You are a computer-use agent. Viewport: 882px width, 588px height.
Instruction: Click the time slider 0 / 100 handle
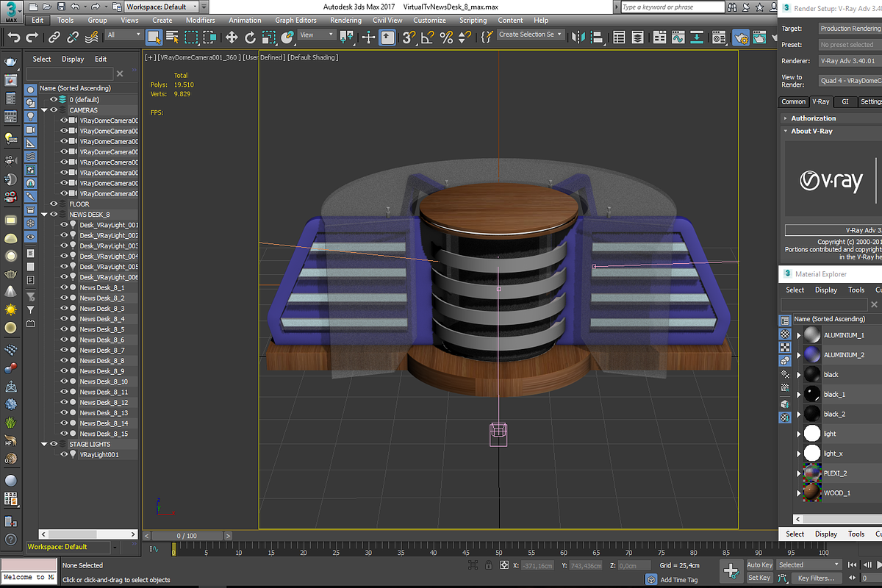pyautogui.click(x=187, y=536)
